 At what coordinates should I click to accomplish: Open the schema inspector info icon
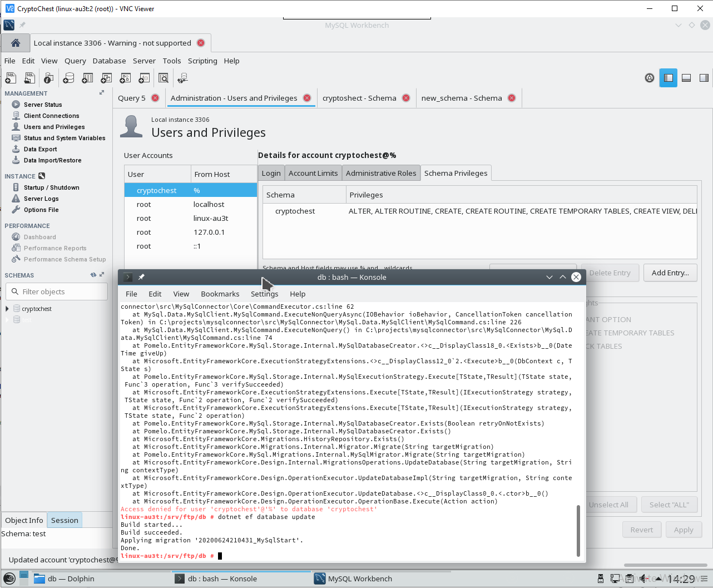[49, 78]
